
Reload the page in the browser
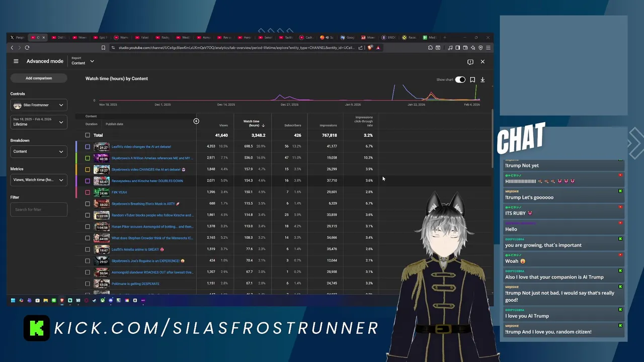click(x=27, y=48)
